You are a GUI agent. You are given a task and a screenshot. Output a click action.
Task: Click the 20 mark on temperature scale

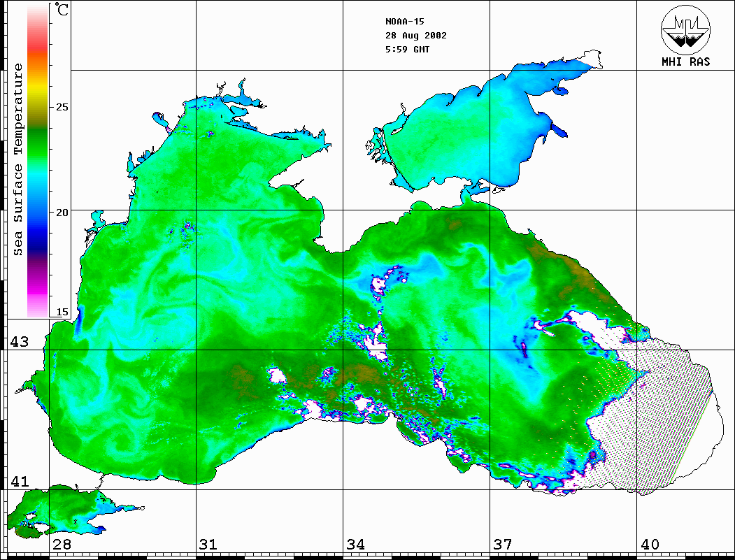pos(62,213)
